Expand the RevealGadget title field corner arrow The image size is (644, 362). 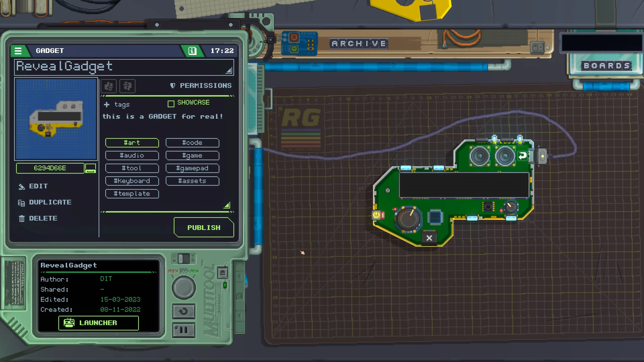coord(229,71)
